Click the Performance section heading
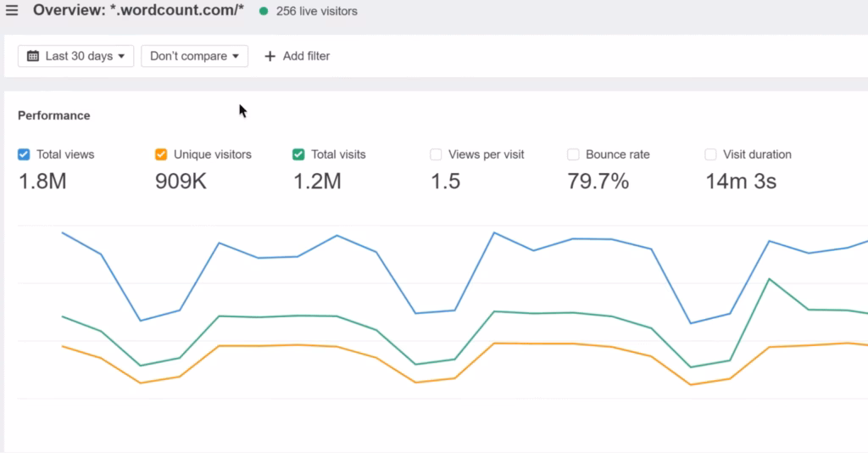Image resolution: width=868 pixels, height=453 pixels. point(53,115)
